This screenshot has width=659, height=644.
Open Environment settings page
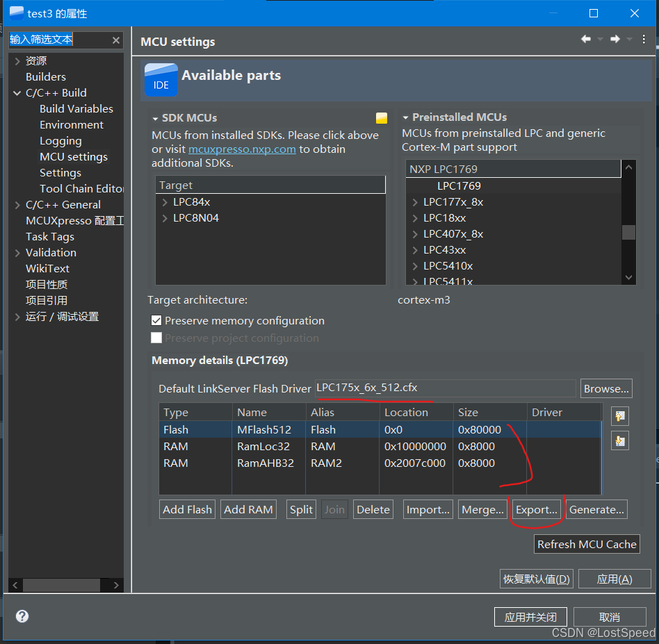(x=72, y=125)
